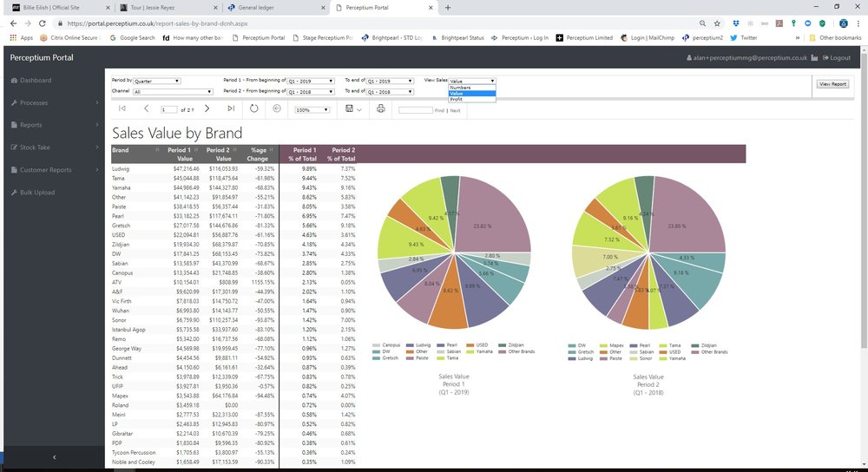Print the report using the printer icon
The image size is (868, 472).
click(380, 108)
